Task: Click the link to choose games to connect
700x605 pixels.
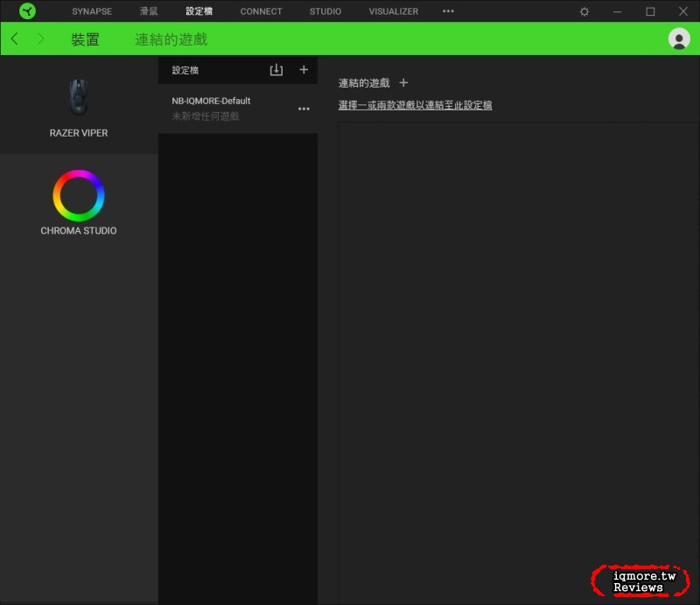Action: tap(414, 104)
